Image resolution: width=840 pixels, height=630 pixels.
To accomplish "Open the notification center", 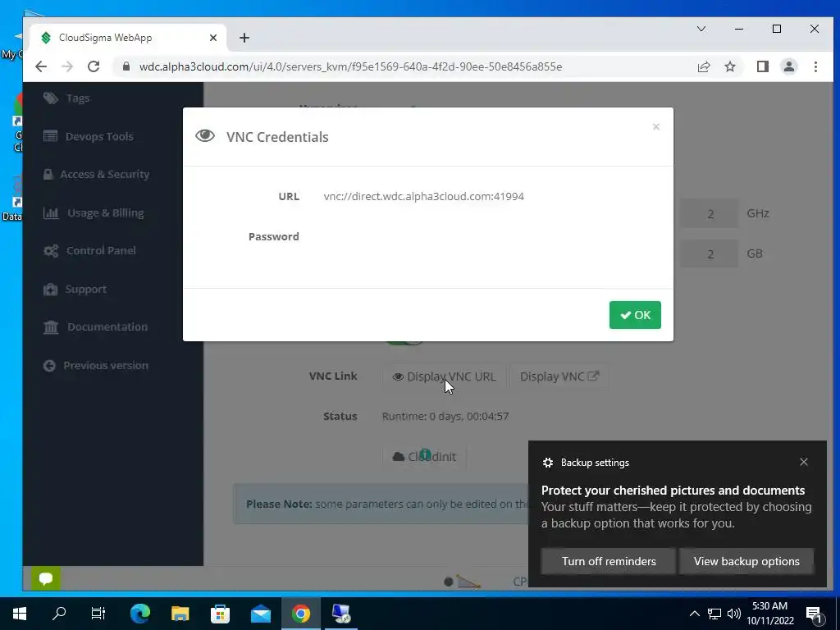I will coord(814,614).
